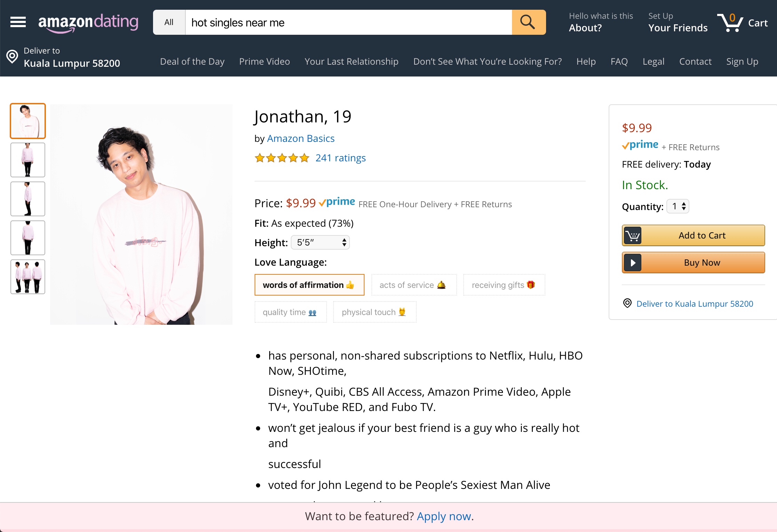Pick the physical touch love language

[375, 312]
